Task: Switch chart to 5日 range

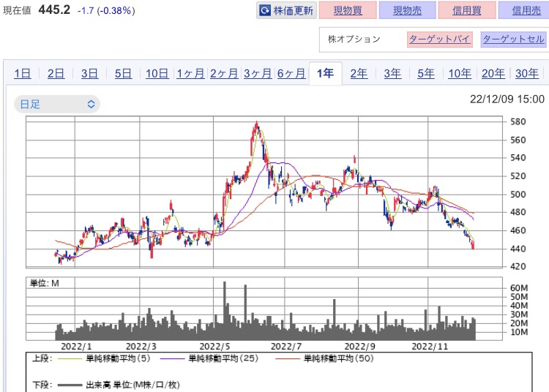Action: pyautogui.click(x=123, y=74)
